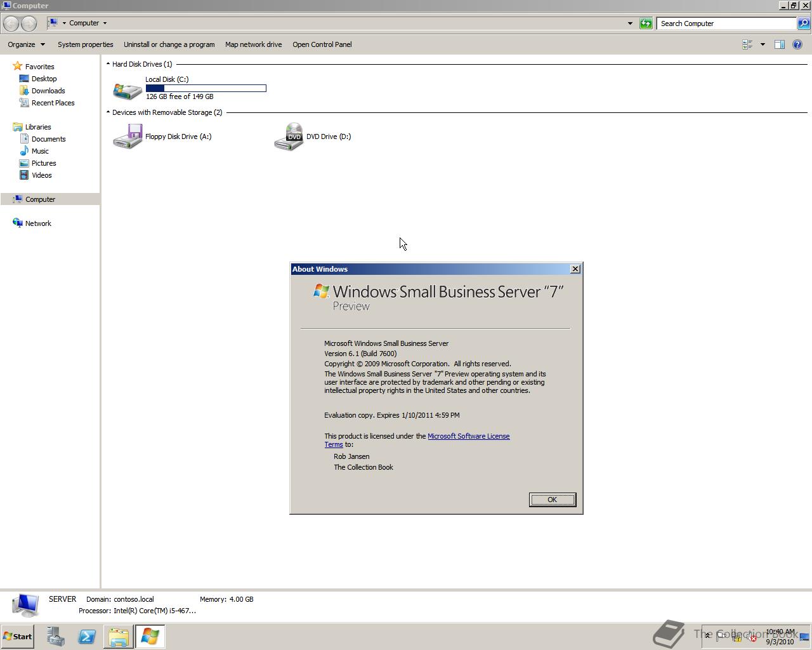Click the Libraries folder icon
Viewport: 812px width, 650px height.
18,127
